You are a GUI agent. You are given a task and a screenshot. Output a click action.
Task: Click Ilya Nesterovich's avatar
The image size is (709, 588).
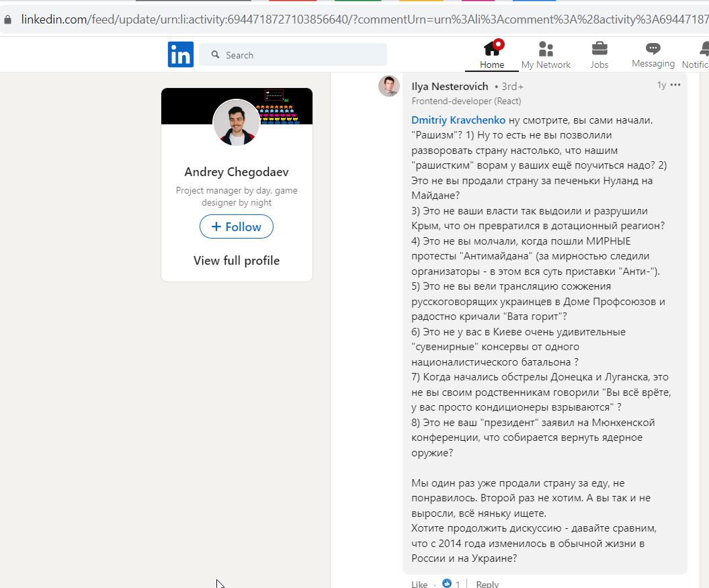point(389,86)
